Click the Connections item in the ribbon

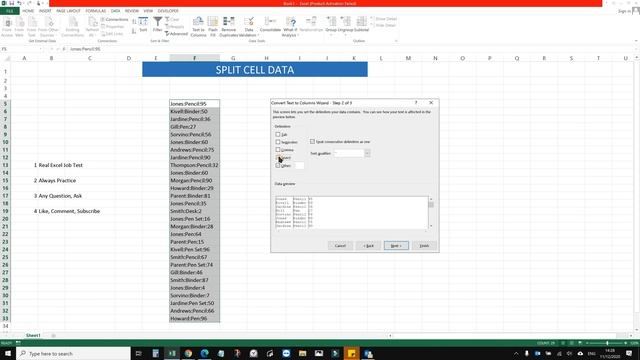(115, 19)
